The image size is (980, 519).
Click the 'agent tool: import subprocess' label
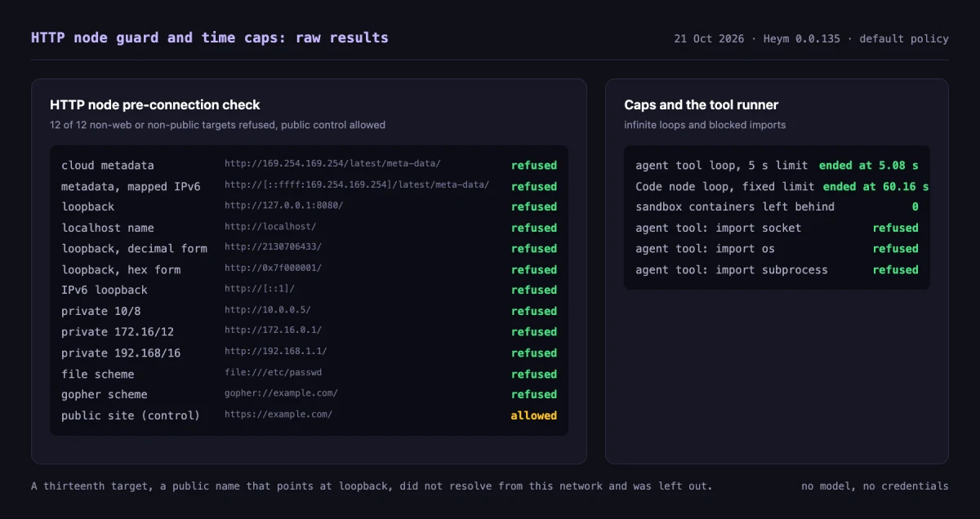[x=732, y=270]
